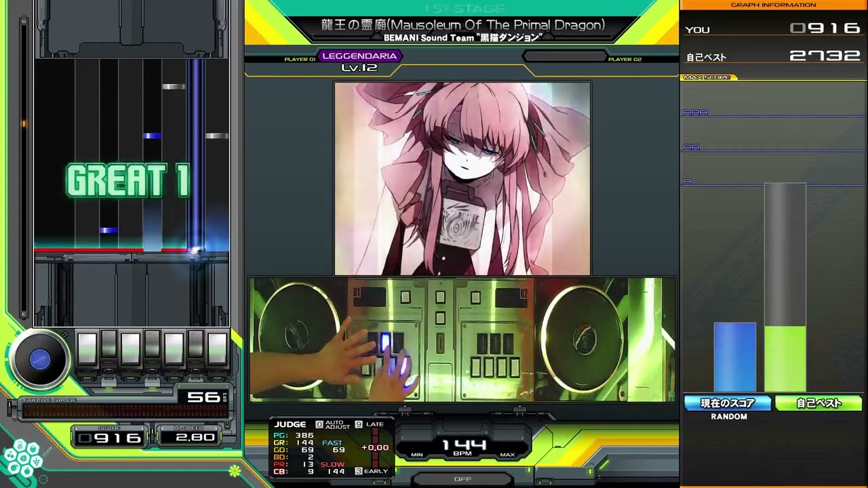Image resolution: width=868 pixels, height=488 pixels.
Task: Click the 144 BPM readout
Action: (463, 445)
